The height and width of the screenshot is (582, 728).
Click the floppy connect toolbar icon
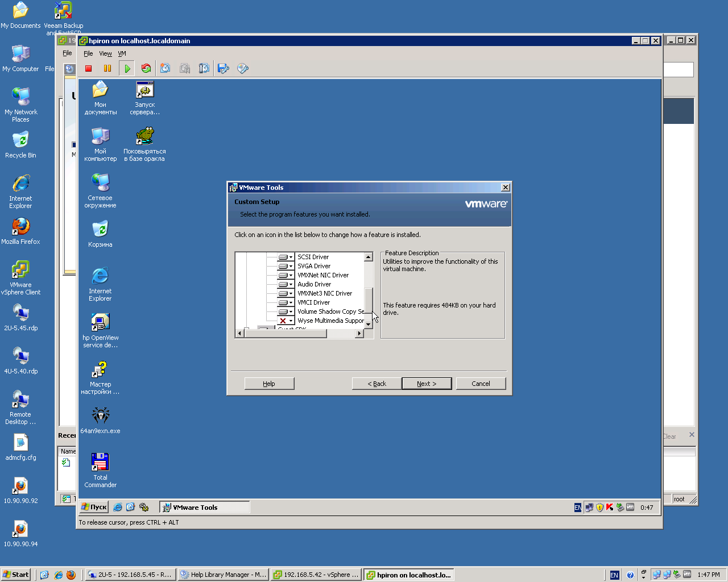tap(224, 69)
